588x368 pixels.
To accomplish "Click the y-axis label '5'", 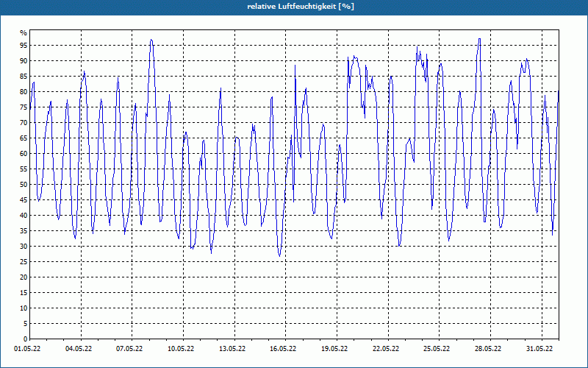I will tap(26, 324).
